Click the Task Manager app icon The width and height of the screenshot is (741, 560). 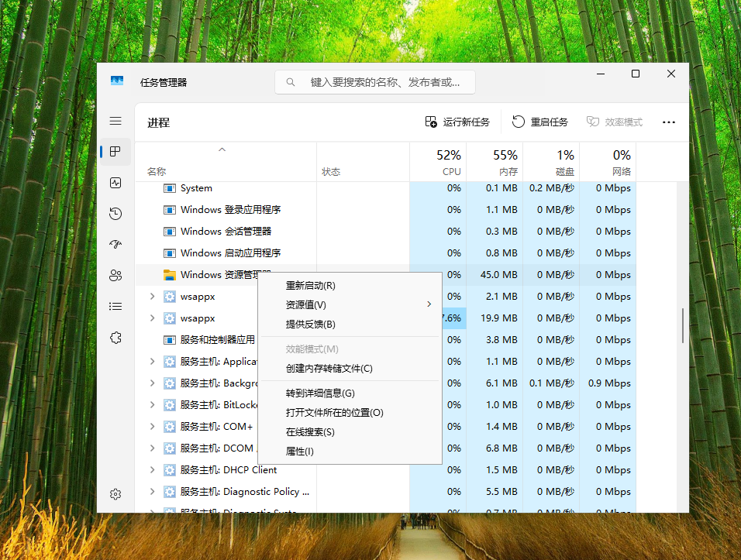click(x=117, y=81)
